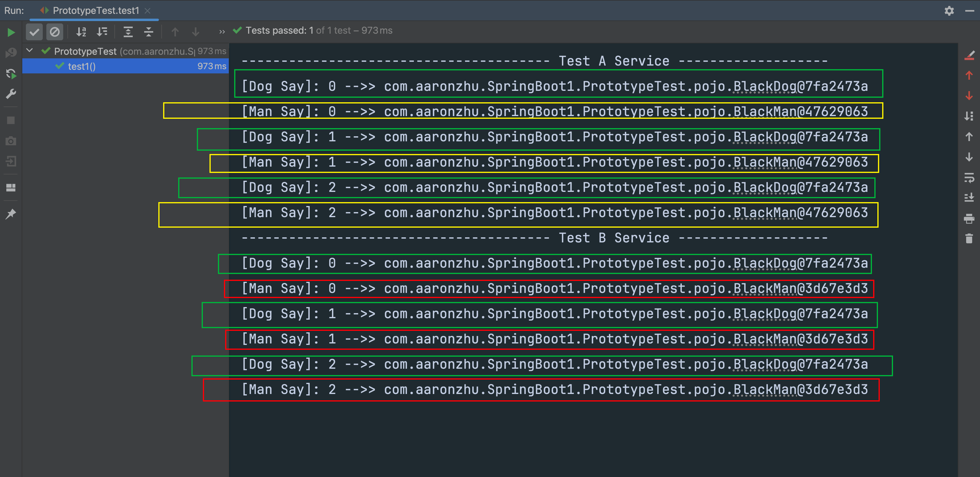
Task: Click the green Run test button
Action: [11, 32]
